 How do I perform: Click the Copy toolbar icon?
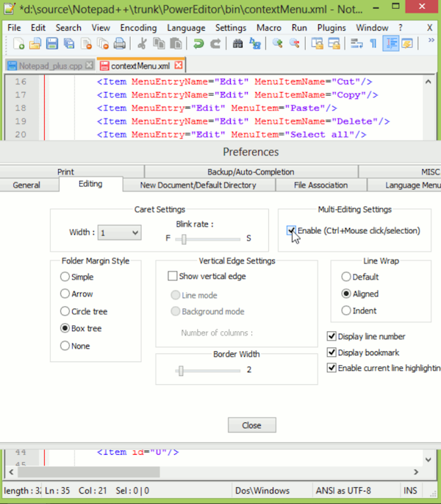(x=159, y=43)
